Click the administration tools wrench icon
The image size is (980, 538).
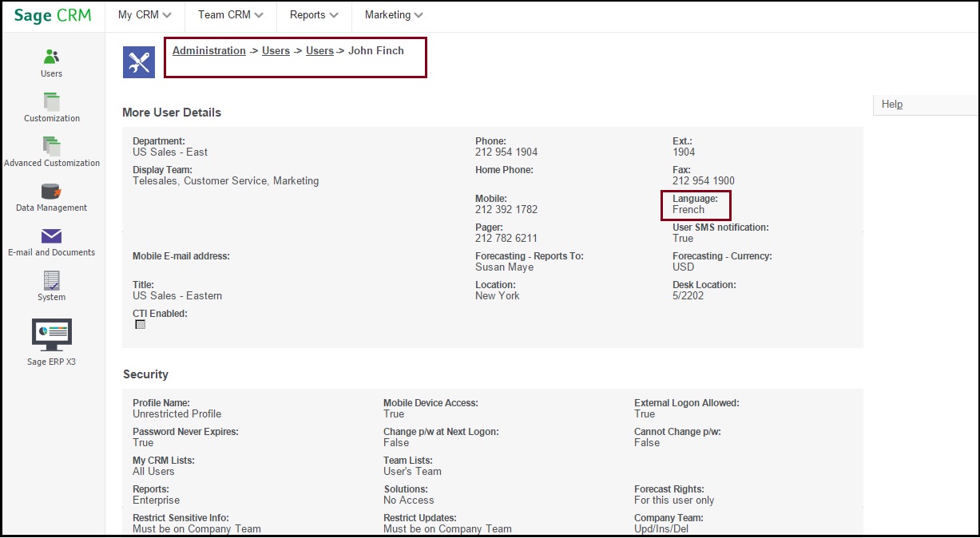click(x=139, y=62)
